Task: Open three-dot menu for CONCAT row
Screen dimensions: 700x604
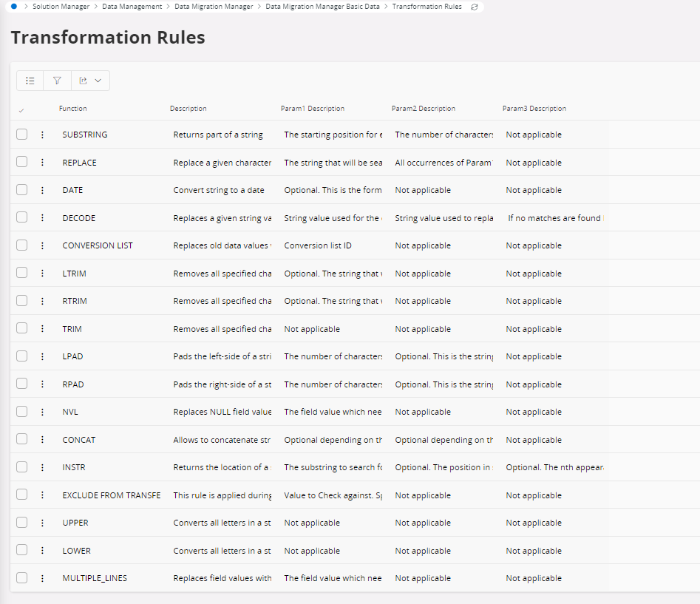Action: point(42,440)
